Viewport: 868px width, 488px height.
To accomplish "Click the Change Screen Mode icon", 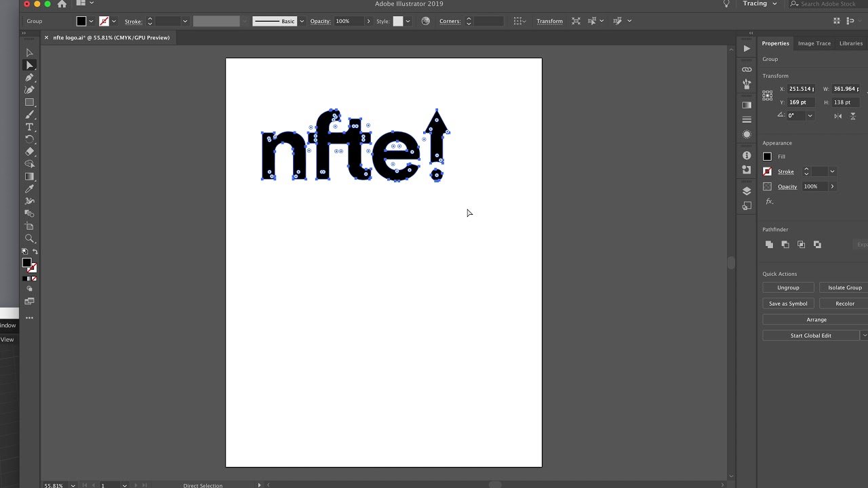I will pyautogui.click(x=29, y=301).
